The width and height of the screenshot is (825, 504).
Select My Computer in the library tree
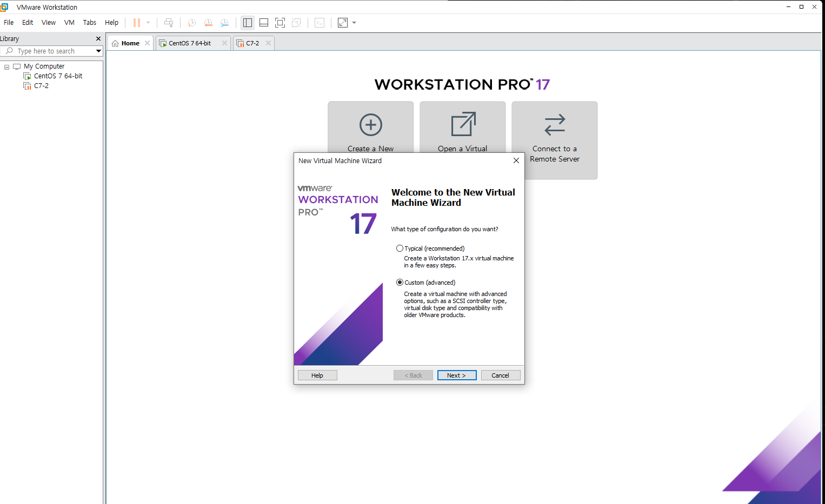point(44,66)
